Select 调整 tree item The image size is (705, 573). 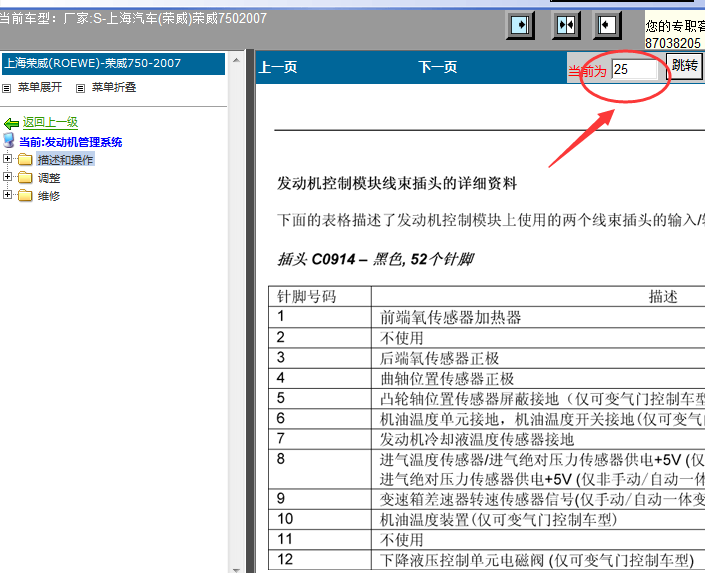pos(49,178)
